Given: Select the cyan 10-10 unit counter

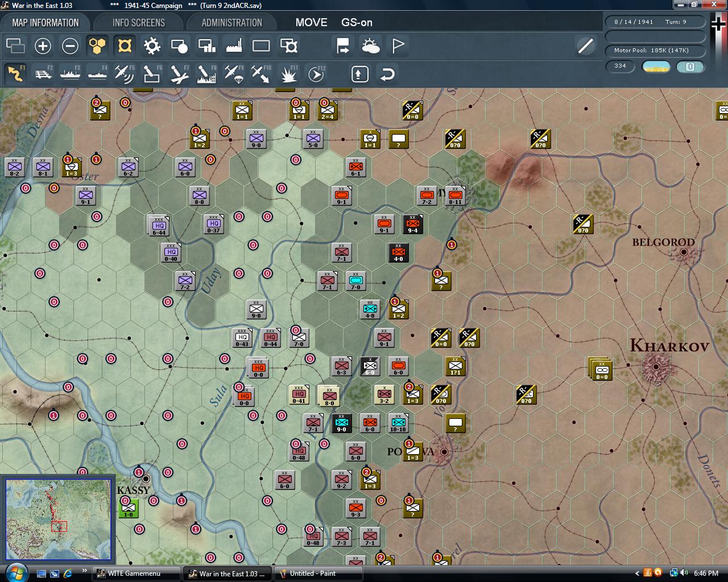Looking at the screenshot, I should pos(398,423).
